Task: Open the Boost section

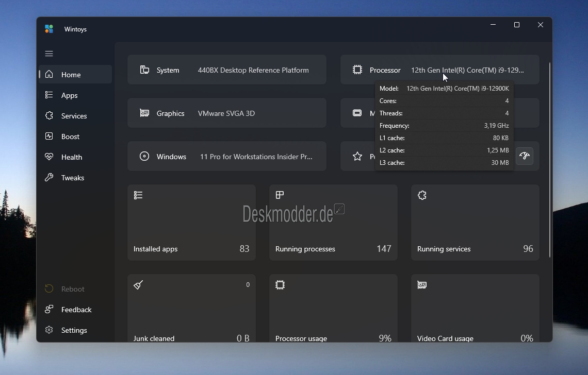Action: (75, 137)
